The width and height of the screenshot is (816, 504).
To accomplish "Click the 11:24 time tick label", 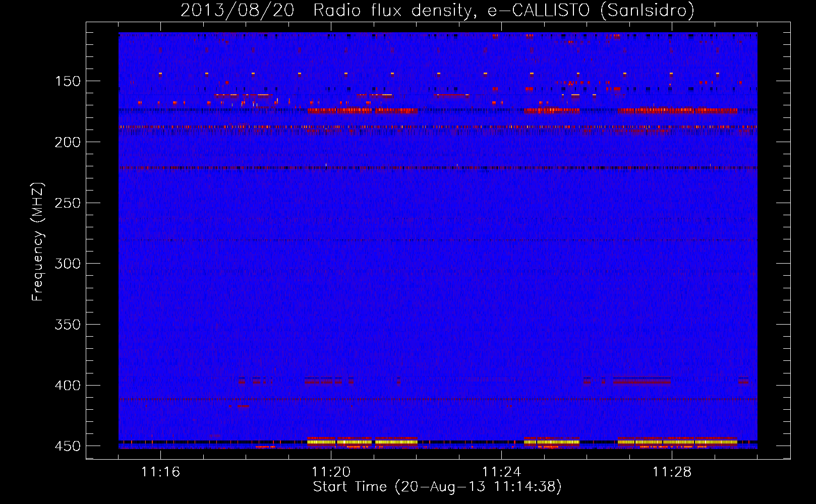I will [x=501, y=472].
